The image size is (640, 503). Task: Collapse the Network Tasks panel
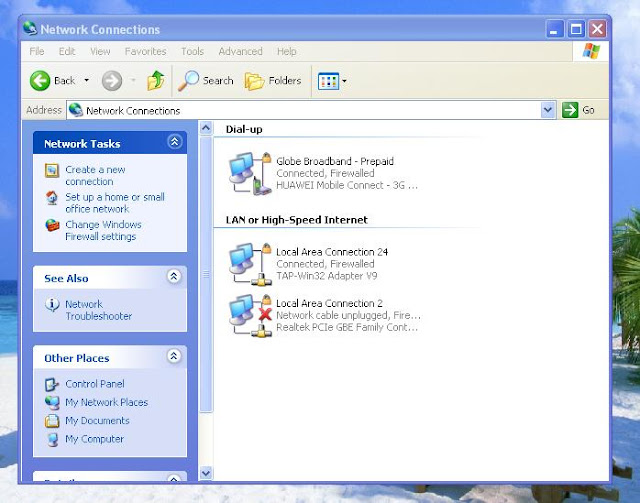point(174,142)
